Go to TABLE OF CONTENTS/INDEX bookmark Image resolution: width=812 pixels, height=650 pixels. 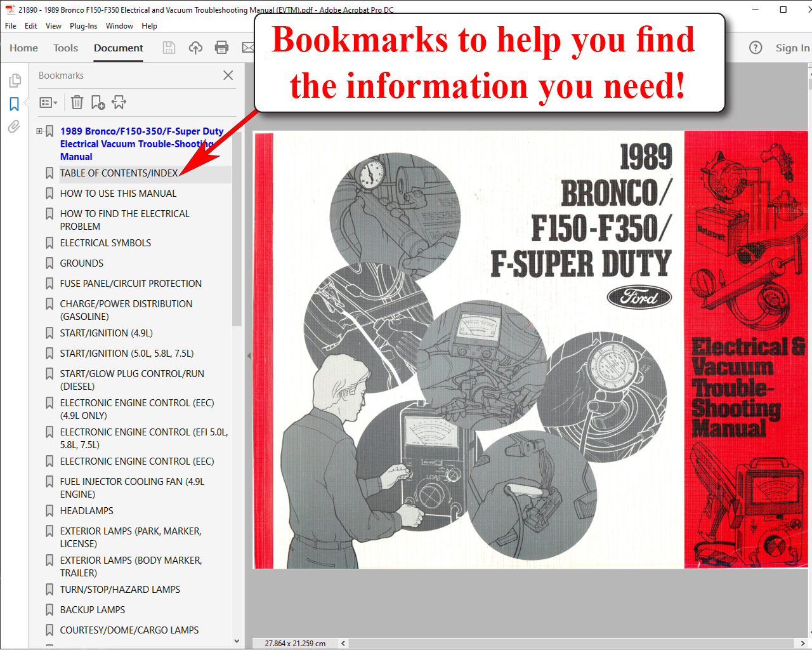click(x=119, y=173)
